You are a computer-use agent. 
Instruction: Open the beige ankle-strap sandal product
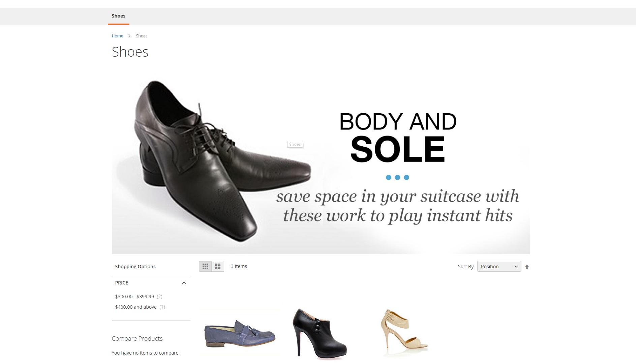point(403,333)
